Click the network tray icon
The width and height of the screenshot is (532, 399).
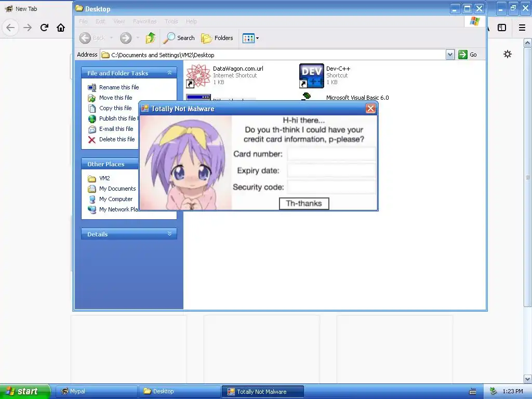pyautogui.click(x=494, y=391)
